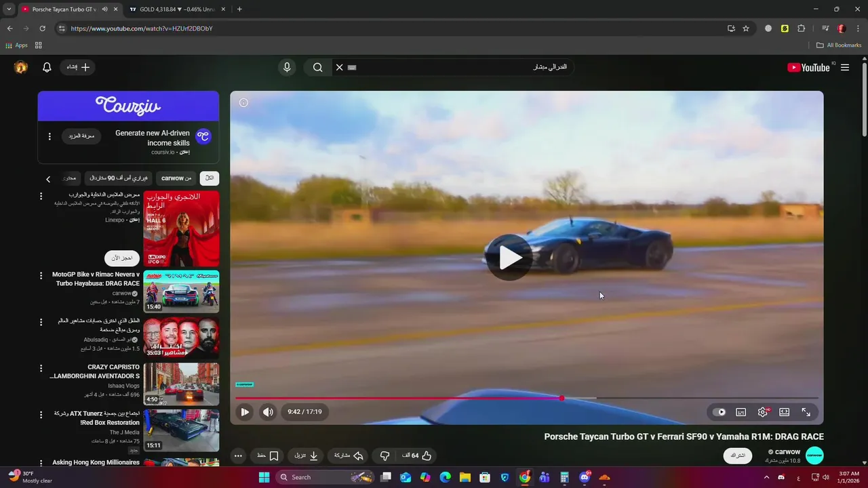The width and height of the screenshot is (868, 488).
Task: Open options menu for Coursiv ad
Action: click(x=50, y=136)
